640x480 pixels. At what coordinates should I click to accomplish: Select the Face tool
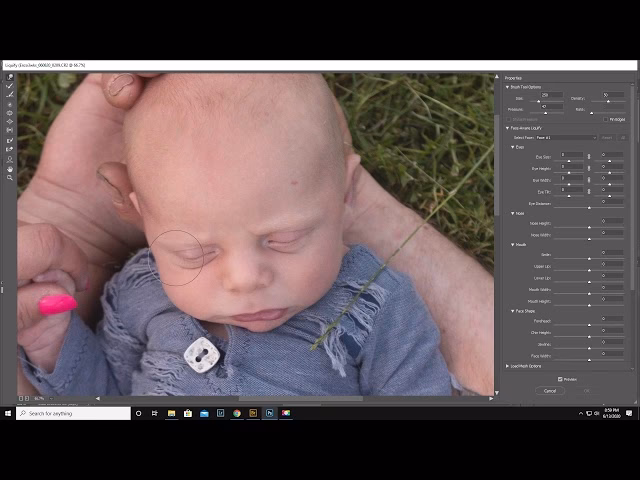point(10,160)
